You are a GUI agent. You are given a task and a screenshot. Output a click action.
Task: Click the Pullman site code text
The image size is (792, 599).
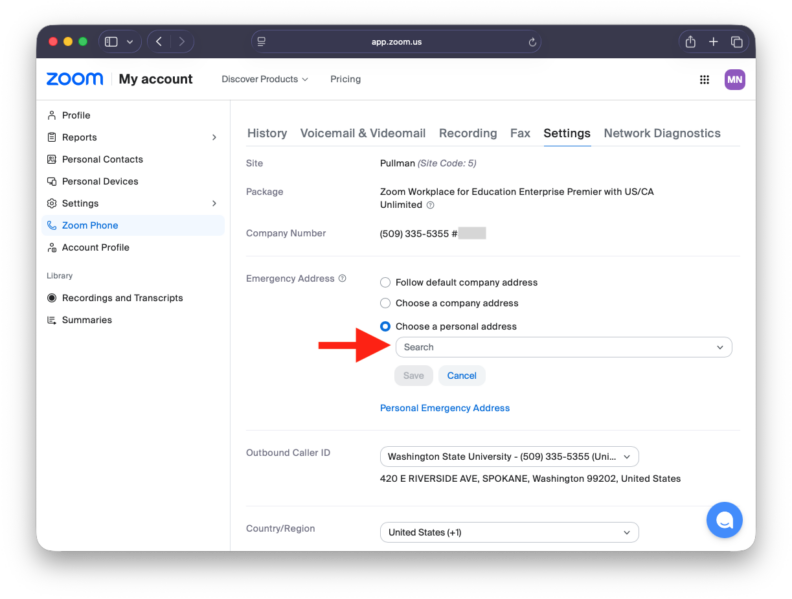click(428, 163)
